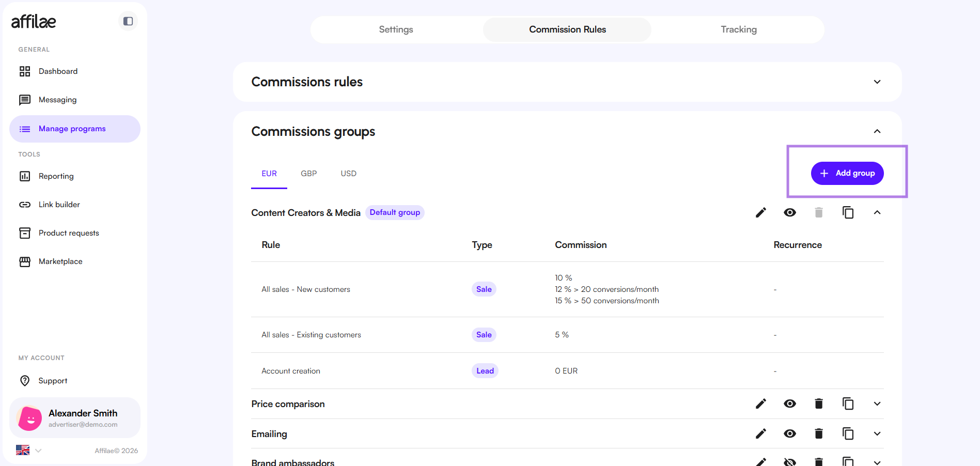Select the Account creation rule
The image size is (980, 466).
click(291, 371)
